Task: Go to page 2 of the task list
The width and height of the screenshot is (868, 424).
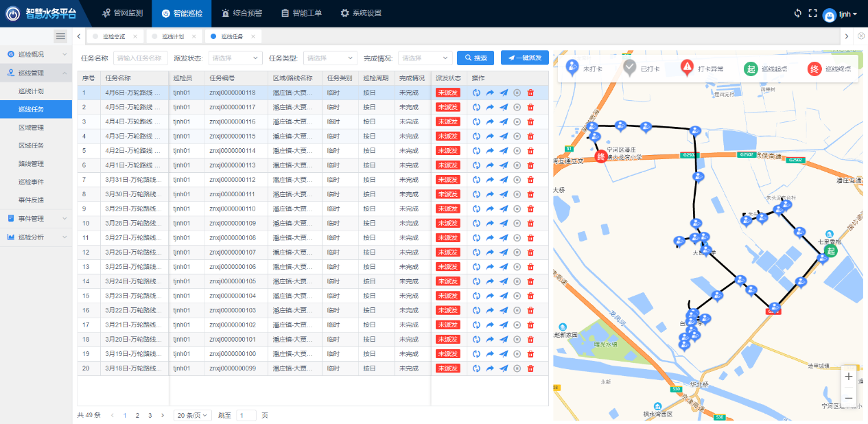Action: pyautogui.click(x=137, y=415)
